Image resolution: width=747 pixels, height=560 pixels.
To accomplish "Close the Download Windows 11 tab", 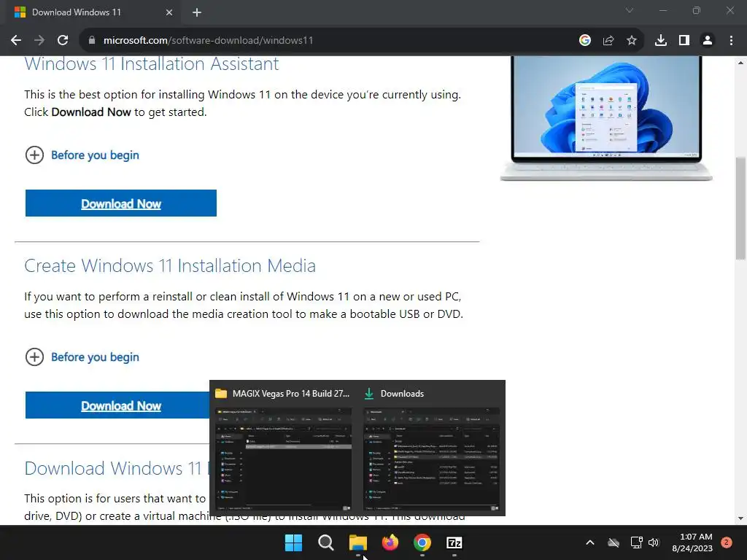I will tap(169, 12).
